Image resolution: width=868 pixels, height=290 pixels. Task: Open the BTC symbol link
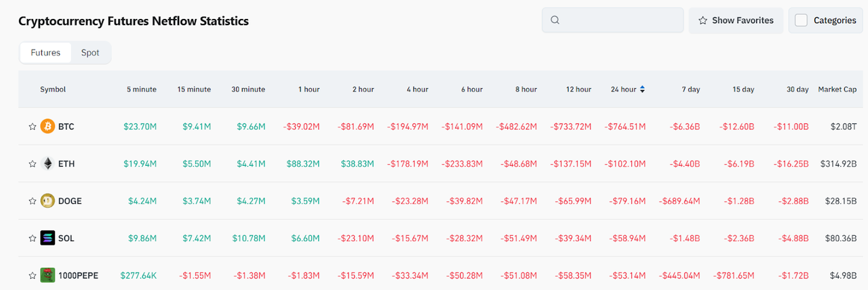pyautogui.click(x=66, y=127)
